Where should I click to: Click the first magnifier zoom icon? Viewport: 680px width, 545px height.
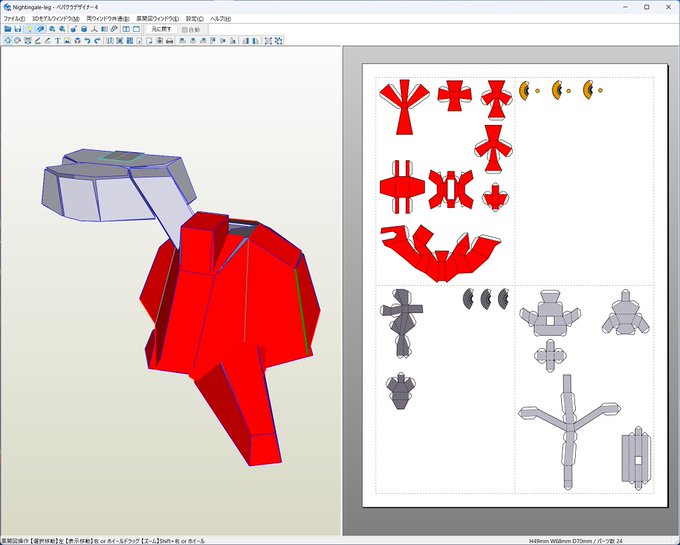pyautogui.click(x=52, y=29)
